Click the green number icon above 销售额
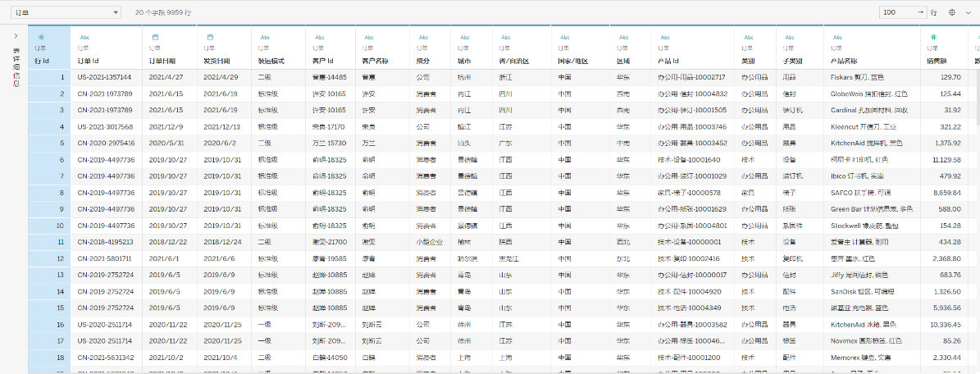Screen dimensions: 980x374 click(934, 38)
